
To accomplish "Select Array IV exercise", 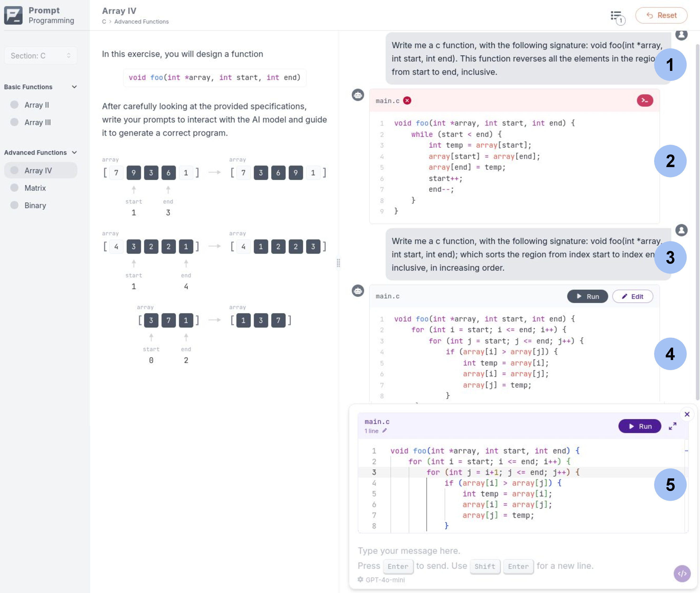I will 41,171.
